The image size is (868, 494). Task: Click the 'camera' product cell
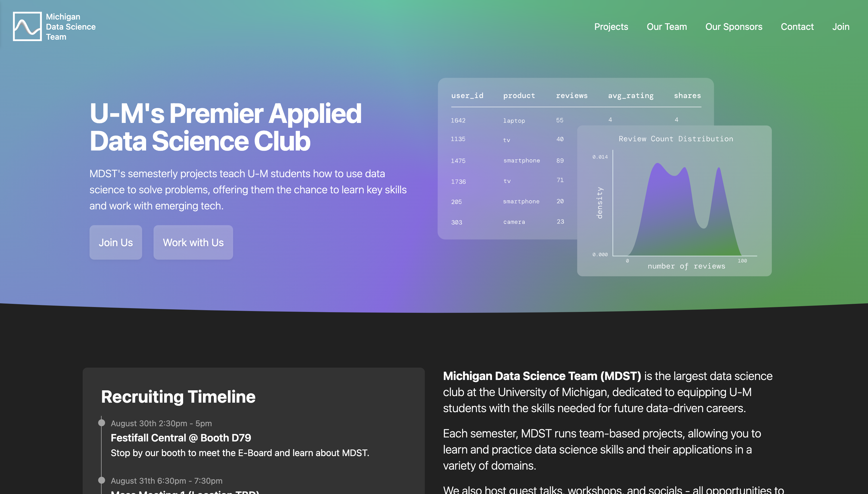click(x=514, y=222)
